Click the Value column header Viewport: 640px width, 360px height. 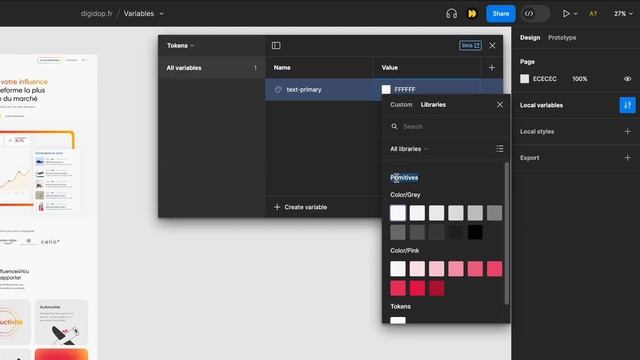[x=389, y=68]
